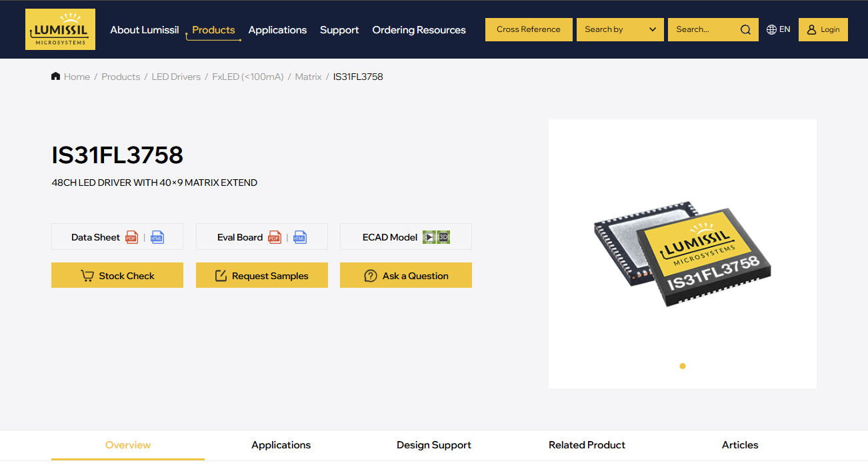Click the ECAD Model 3D icon
868x467 pixels.
click(x=443, y=237)
